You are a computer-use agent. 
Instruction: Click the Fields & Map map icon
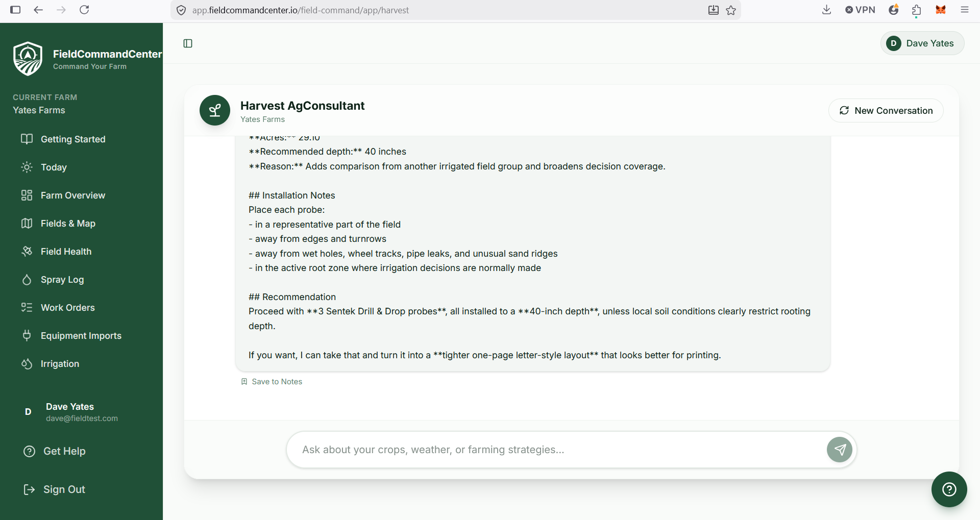pyautogui.click(x=27, y=224)
